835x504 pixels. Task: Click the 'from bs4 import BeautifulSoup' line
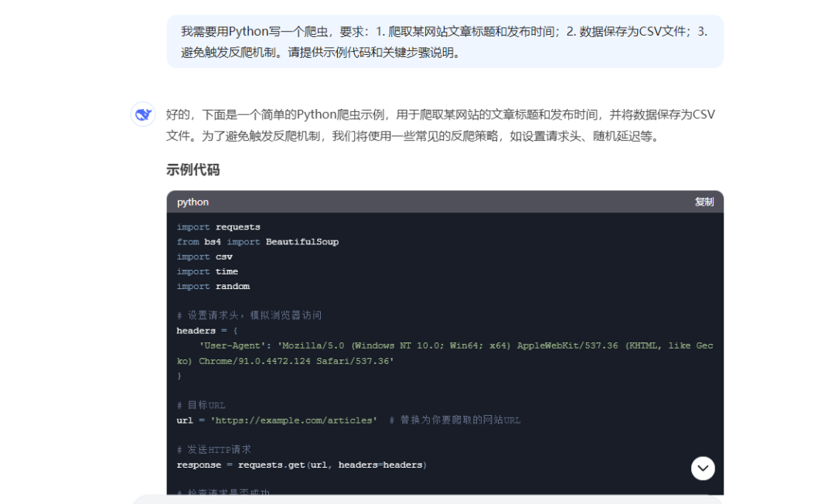(257, 241)
